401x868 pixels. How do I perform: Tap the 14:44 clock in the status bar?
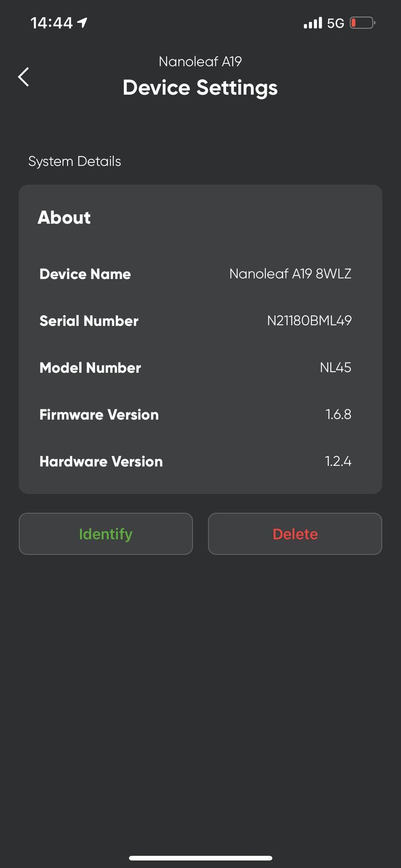(x=51, y=23)
